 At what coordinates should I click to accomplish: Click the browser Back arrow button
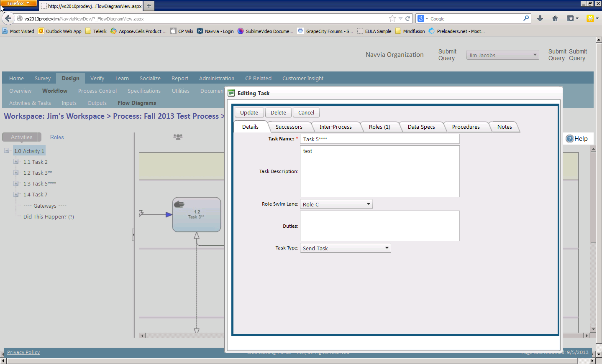[8, 18]
